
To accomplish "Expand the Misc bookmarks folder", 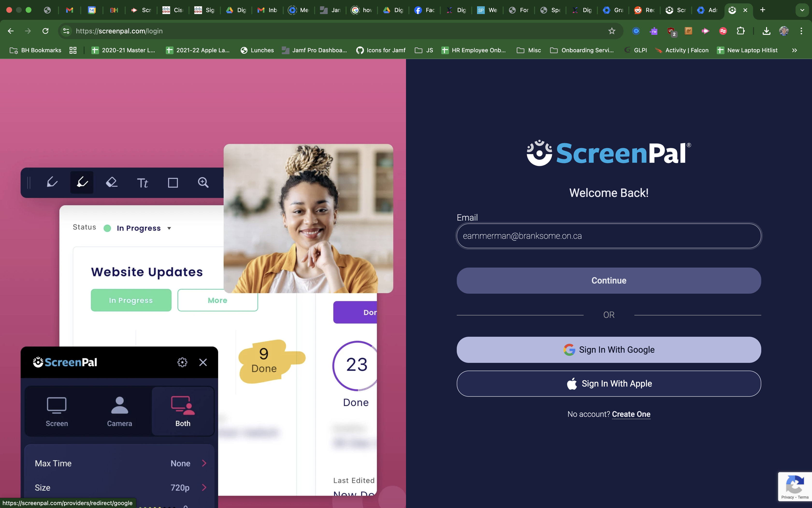I will point(529,50).
